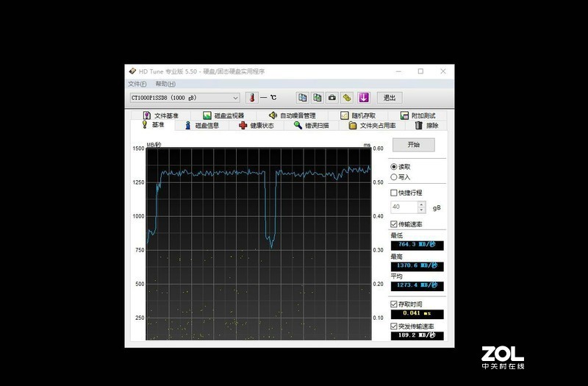Switch to the 擦除 erase tab
Image resolution: width=588 pixels, height=386 pixels.
pos(427,126)
